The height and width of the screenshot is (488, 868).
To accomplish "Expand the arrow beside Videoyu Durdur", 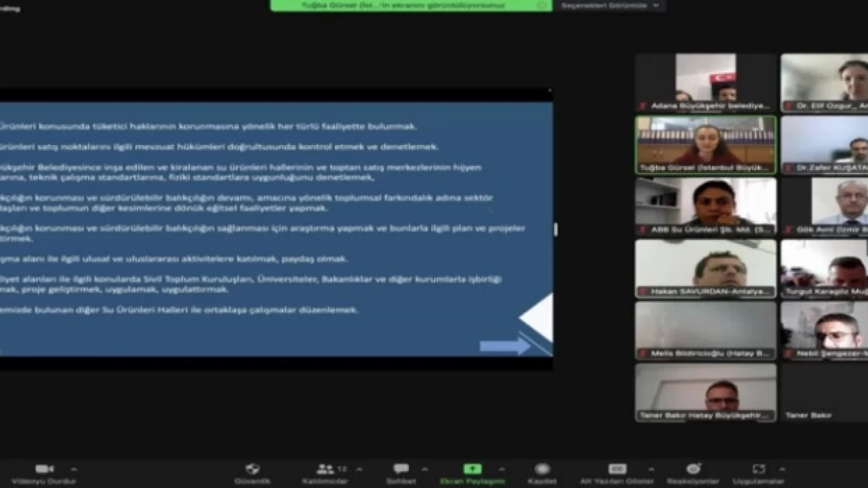I will click(73, 469).
